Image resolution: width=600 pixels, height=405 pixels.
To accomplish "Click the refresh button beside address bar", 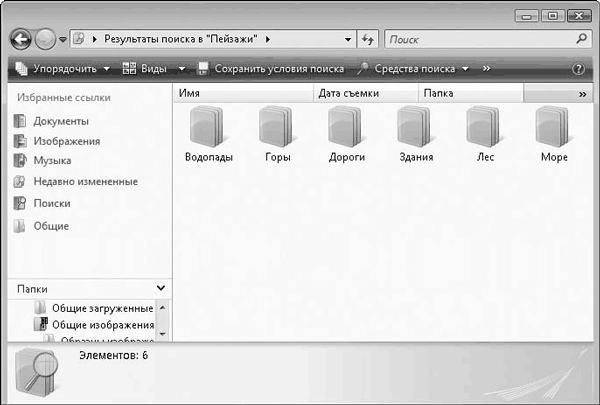I will pos(367,39).
